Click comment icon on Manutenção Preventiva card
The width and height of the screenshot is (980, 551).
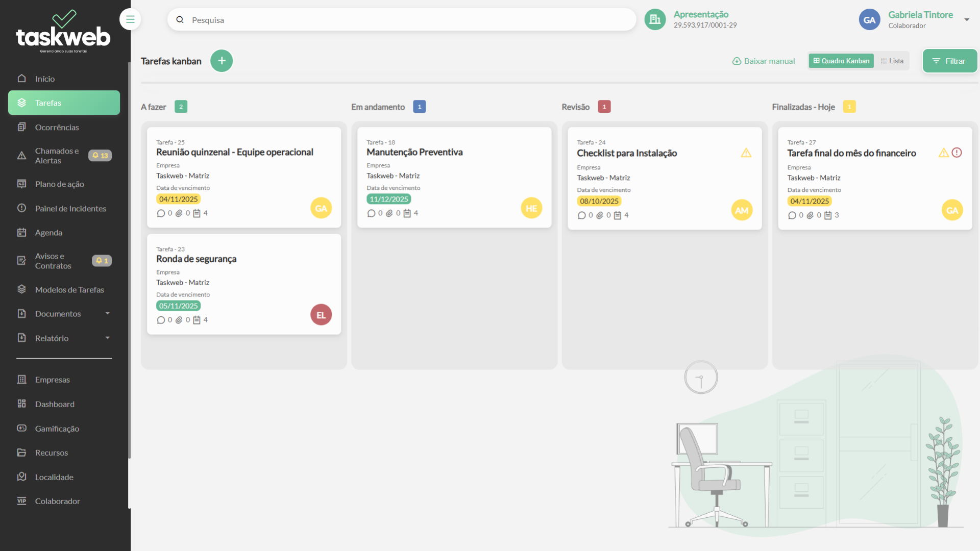coord(371,213)
